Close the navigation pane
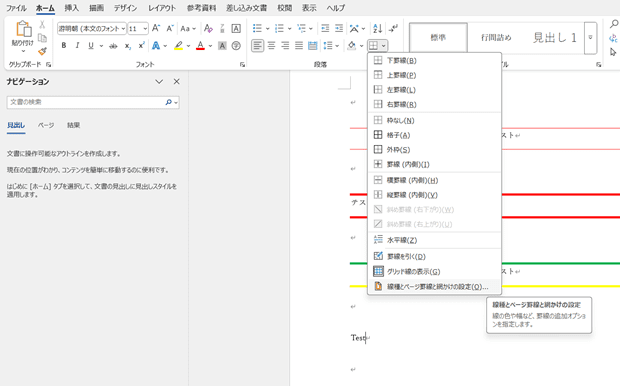The height and width of the screenshot is (386, 620). (x=176, y=82)
